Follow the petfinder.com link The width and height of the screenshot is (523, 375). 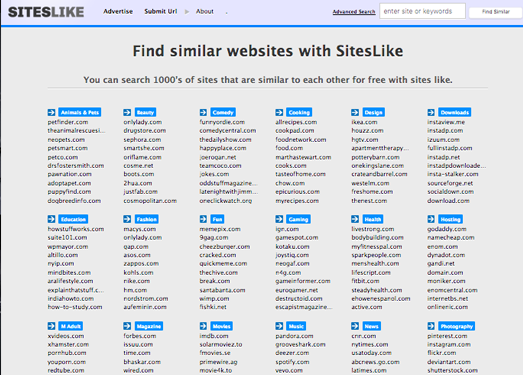tap(68, 122)
